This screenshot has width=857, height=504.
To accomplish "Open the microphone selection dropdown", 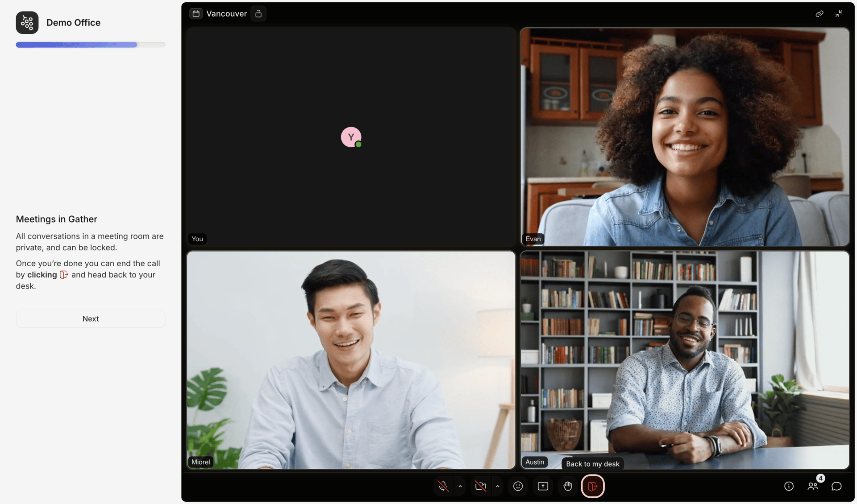I will pyautogui.click(x=460, y=486).
